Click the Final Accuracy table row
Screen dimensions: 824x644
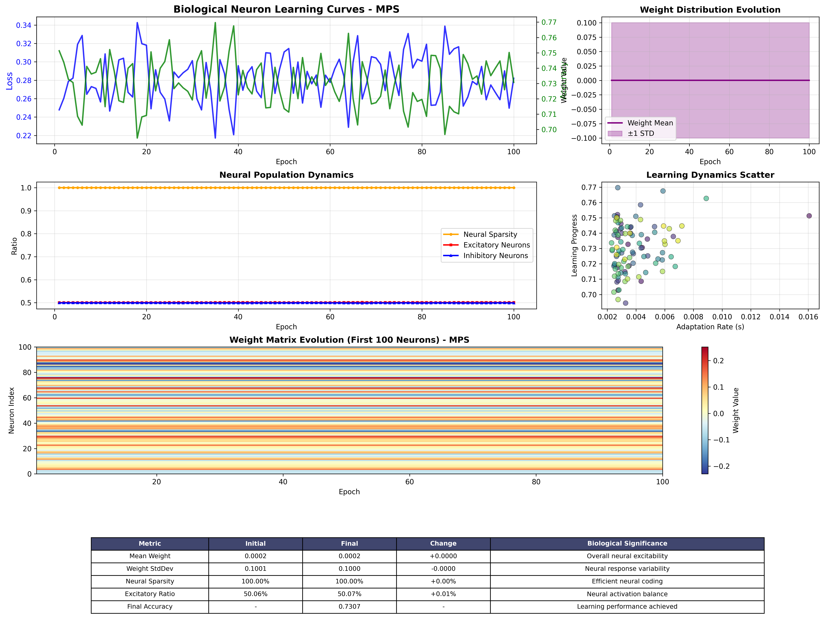tap(150, 607)
